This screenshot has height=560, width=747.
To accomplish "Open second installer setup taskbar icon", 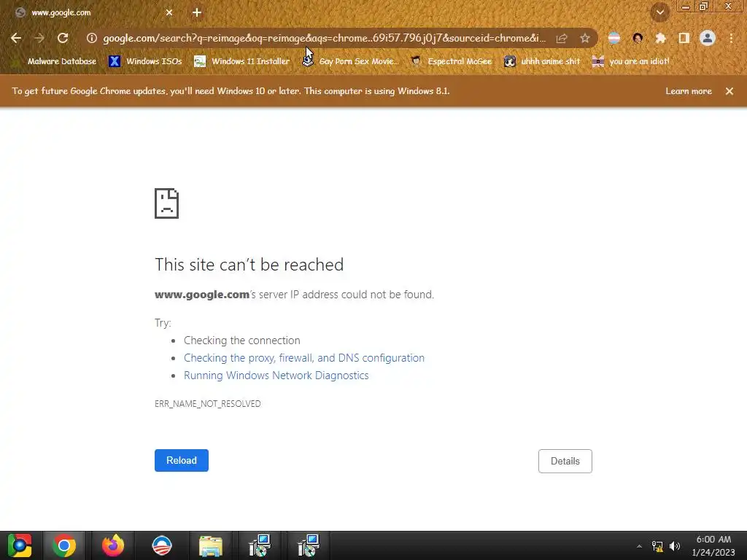I will pyautogui.click(x=309, y=545).
